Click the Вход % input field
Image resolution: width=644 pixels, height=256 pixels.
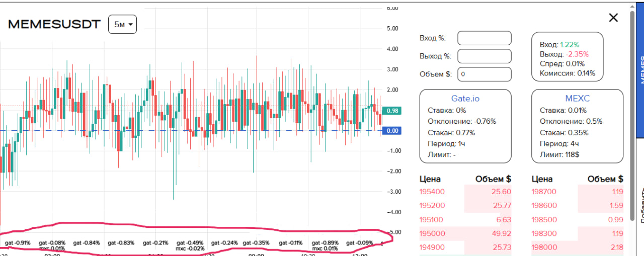pyautogui.click(x=484, y=38)
